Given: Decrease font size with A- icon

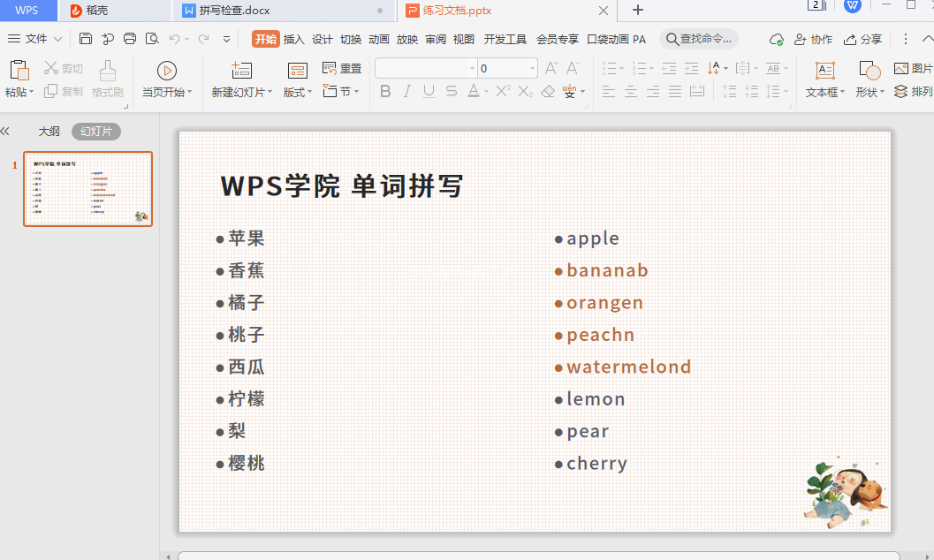Looking at the screenshot, I should pos(573,68).
